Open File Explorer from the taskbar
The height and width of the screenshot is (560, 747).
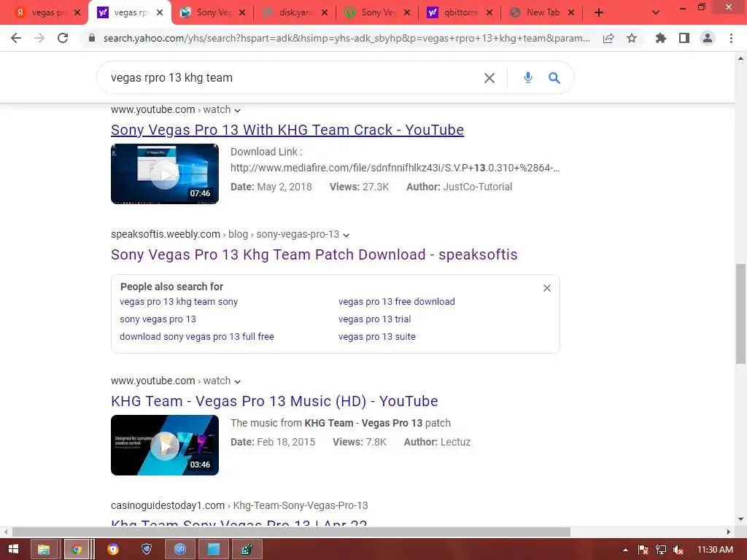[x=44, y=550]
